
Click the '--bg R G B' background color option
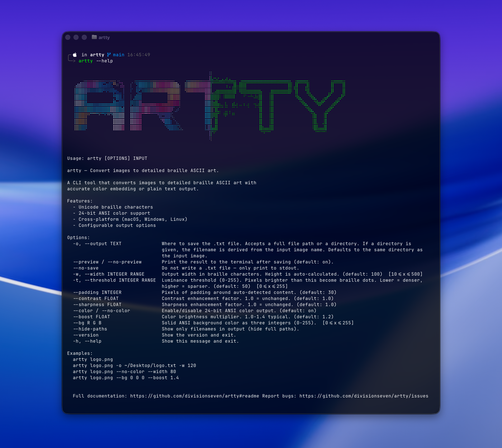(87, 323)
